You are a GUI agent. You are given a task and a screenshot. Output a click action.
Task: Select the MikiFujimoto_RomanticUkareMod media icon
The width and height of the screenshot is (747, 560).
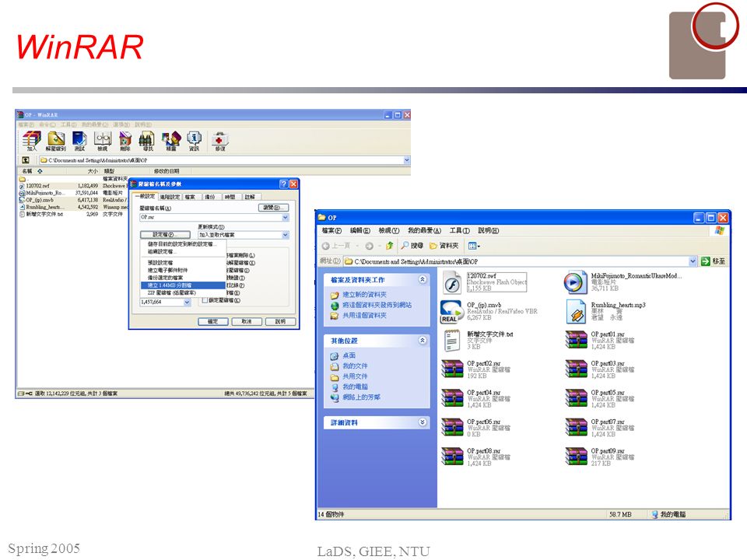(576, 282)
